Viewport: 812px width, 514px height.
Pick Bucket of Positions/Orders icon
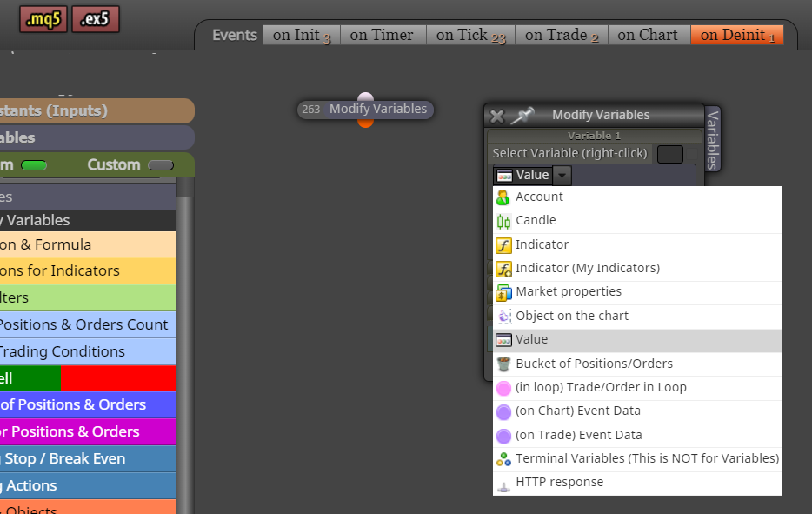pos(503,364)
